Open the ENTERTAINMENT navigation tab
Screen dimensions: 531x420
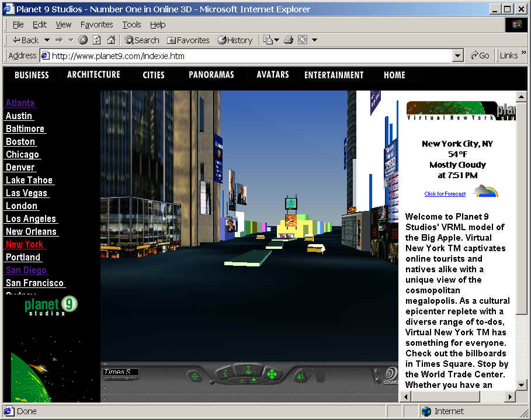pos(334,75)
